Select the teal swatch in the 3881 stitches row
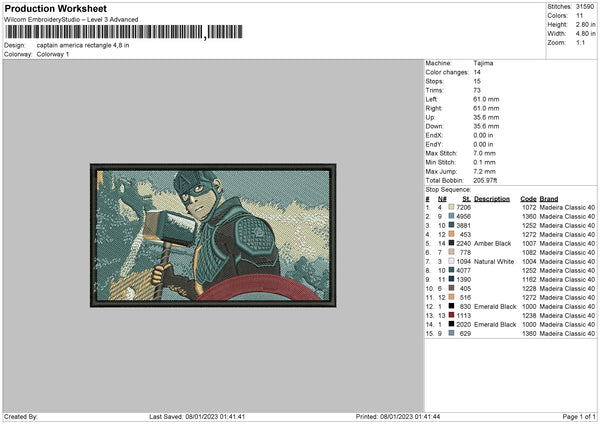 (x=451, y=225)
